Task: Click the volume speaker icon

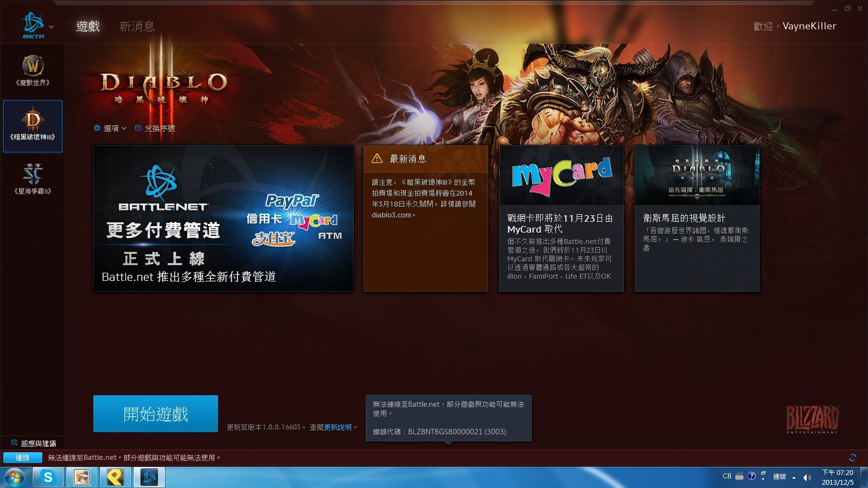Action: pyautogui.click(x=807, y=478)
